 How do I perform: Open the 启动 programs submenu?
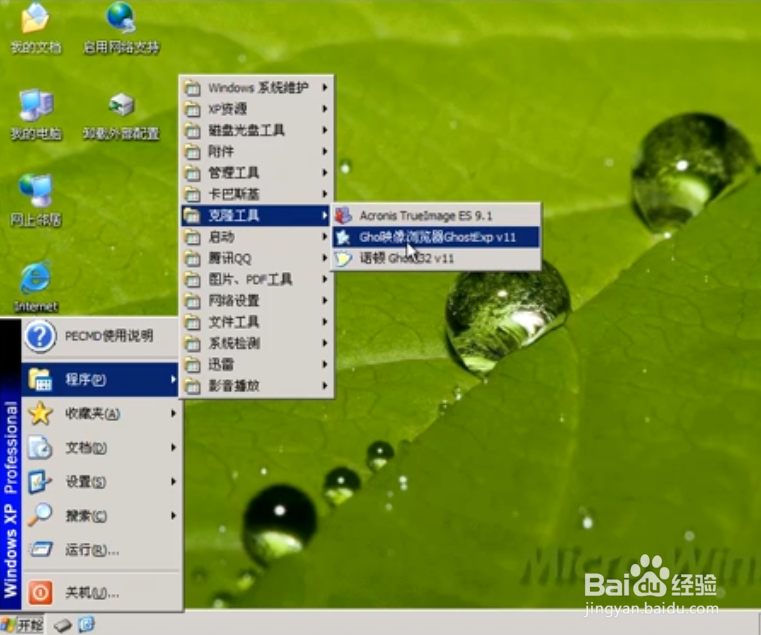click(x=256, y=237)
